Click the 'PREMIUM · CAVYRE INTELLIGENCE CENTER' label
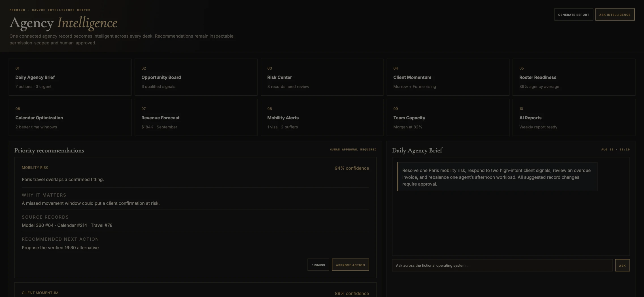 pyautogui.click(x=50, y=10)
